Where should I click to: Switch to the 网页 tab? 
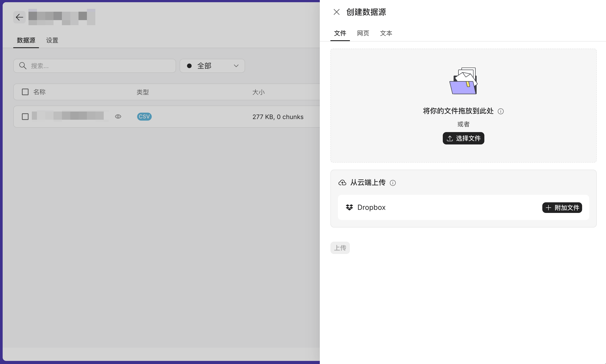(363, 33)
